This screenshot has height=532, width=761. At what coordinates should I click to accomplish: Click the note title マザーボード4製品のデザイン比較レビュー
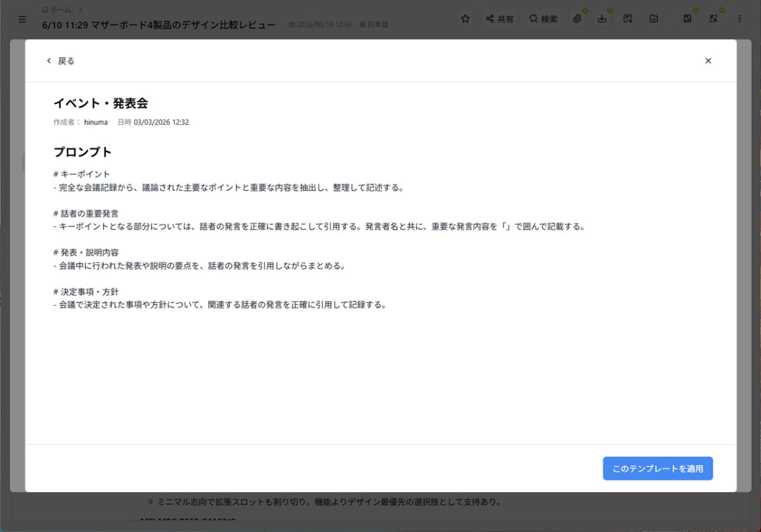[x=159, y=24]
